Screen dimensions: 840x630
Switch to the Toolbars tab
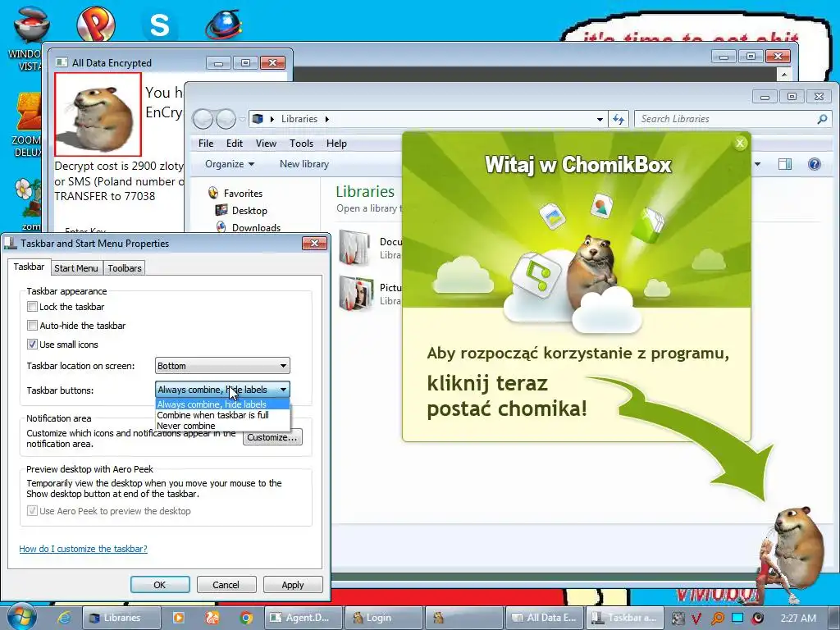pos(125,268)
